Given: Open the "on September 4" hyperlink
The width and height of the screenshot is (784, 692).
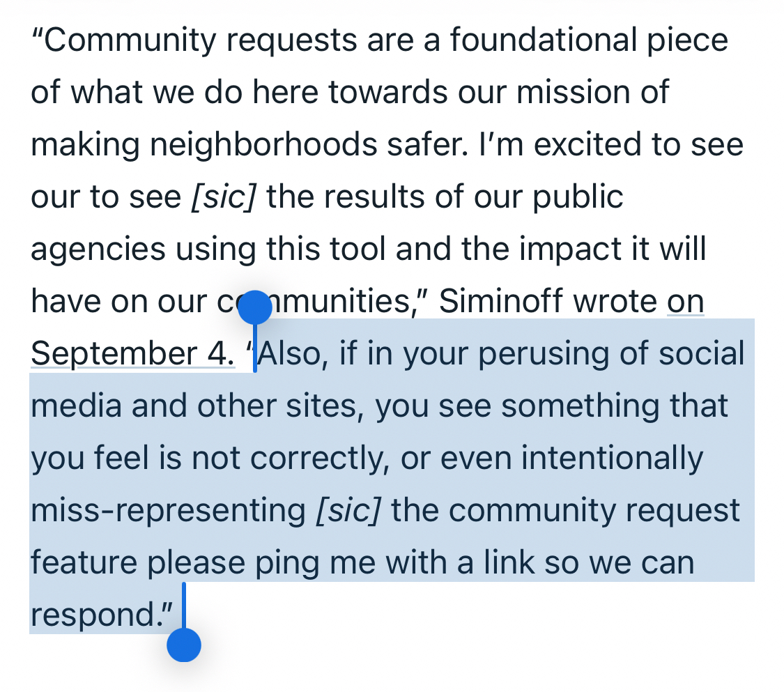Looking at the screenshot, I should click(x=686, y=302).
